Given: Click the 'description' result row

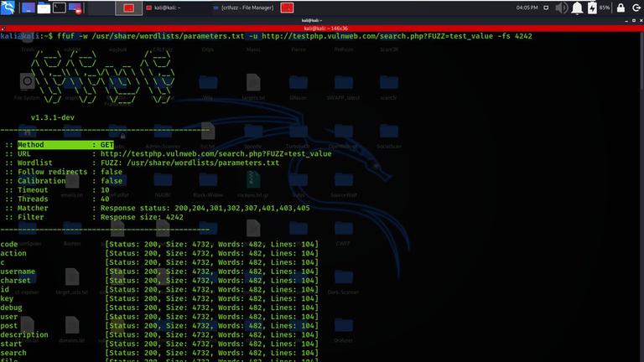Looking at the screenshot, I should pyautogui.click(x=159, y=334).
